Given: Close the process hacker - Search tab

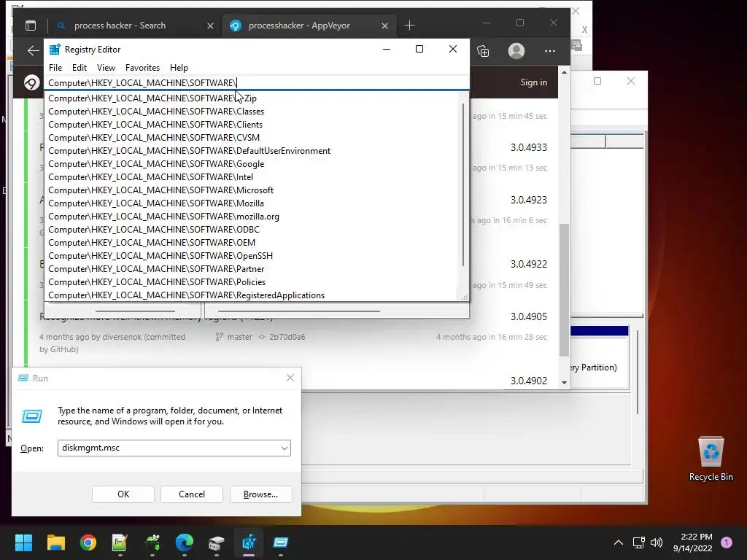Looking at the screenshot, I should coord(210,26).
